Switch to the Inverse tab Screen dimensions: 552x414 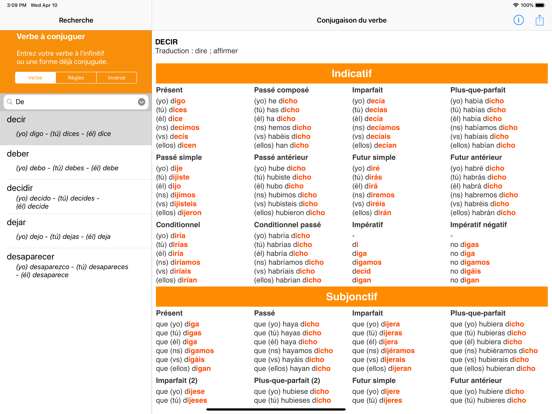tap(117, 77)
